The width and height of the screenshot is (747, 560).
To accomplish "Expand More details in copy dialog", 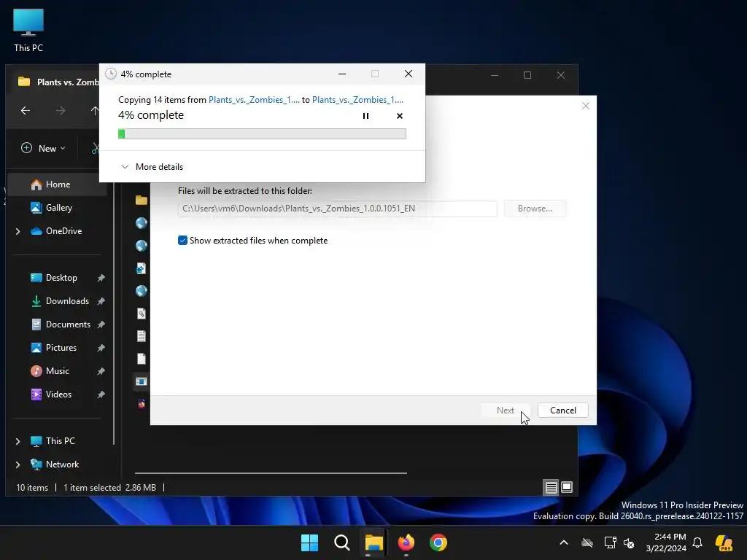I will point(152,167).
